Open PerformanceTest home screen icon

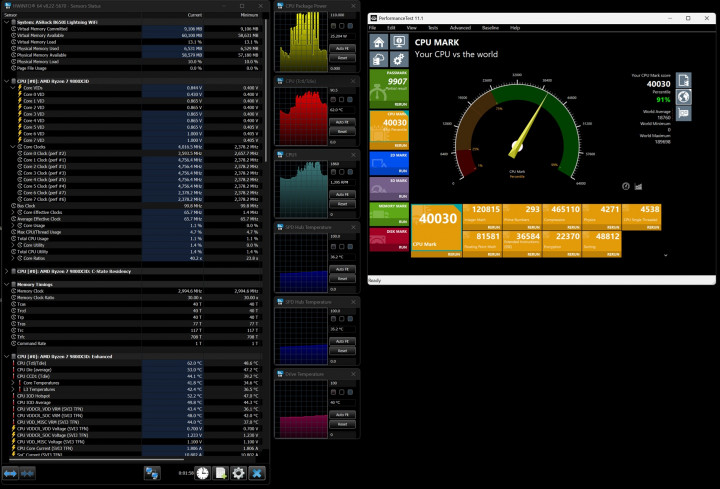379,42
